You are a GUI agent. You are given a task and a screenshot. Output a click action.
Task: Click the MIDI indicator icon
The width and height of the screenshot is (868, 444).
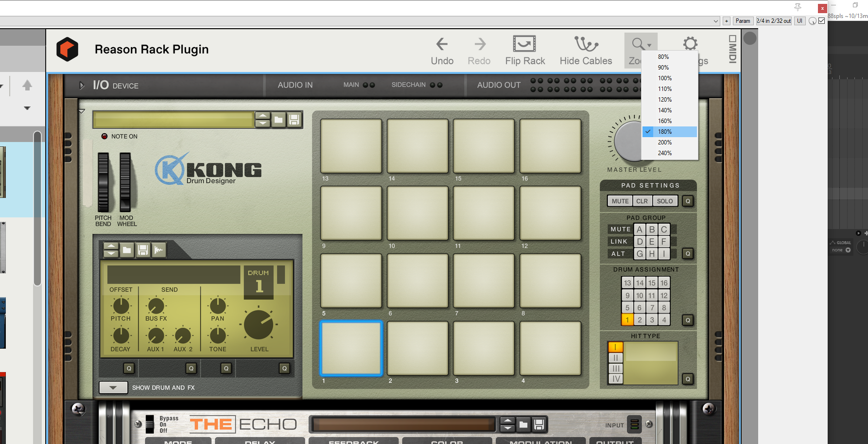click(732, 49)
